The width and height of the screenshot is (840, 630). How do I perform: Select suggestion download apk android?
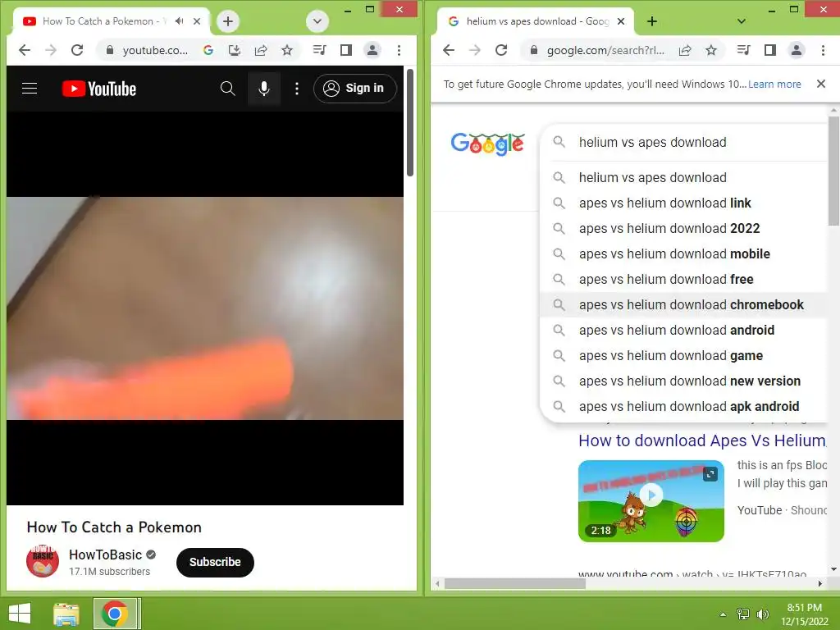click(x=683, y=407)
